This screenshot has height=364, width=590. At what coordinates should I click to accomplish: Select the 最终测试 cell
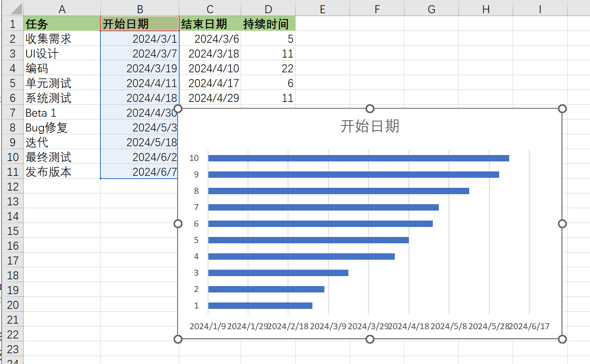[x=62, y=157]
